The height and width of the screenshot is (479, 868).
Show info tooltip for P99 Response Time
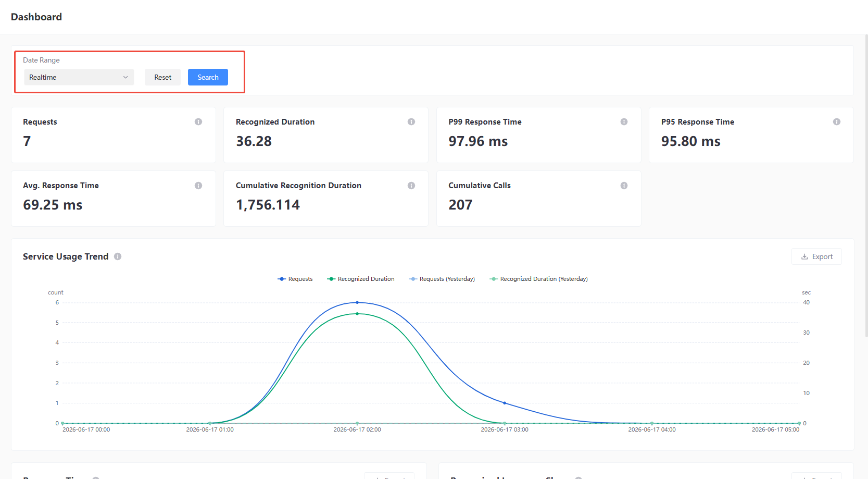click(x=624, y=122)
